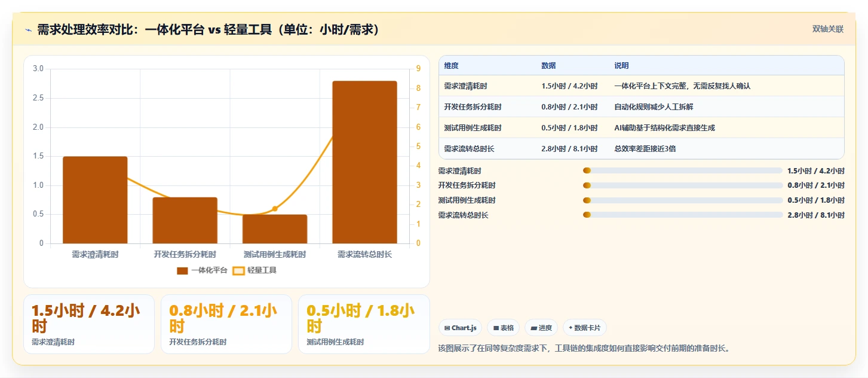Click the lightning icon beside the title
This screenshot has height=378, width=868.
(28, 30)
